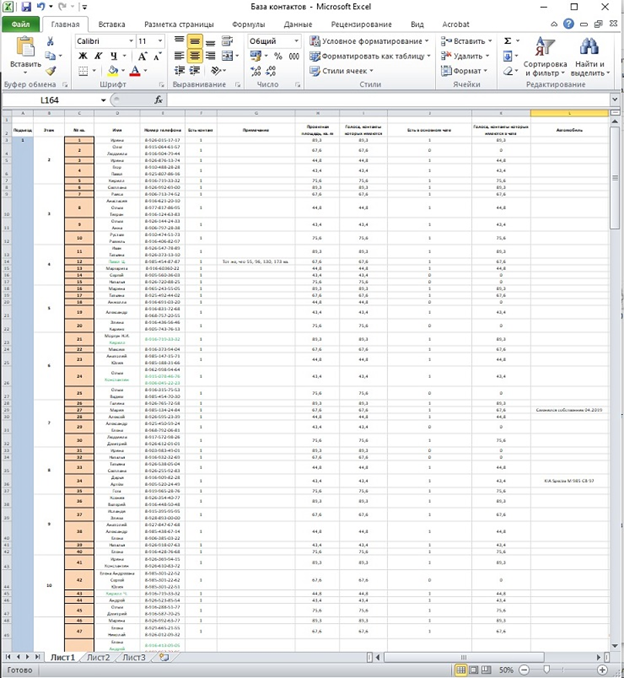The image size is (624, 678).
Task: Switch to the Формулы tab
Action: click(248, 24)
